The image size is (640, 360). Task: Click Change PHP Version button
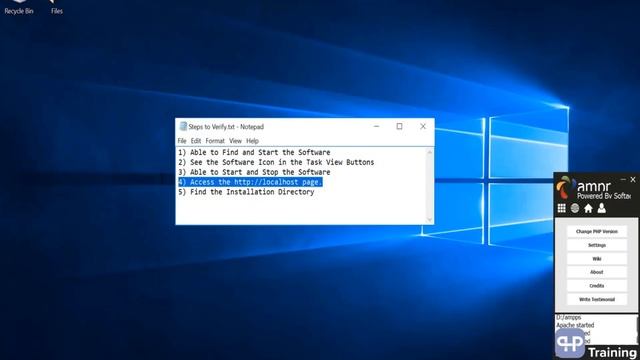tap(597, 231)
